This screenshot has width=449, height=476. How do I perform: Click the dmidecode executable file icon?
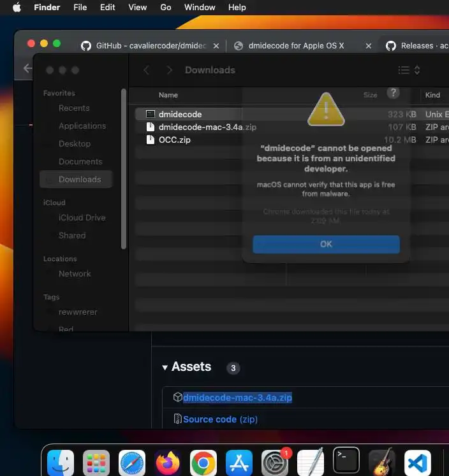pos(151,114)
